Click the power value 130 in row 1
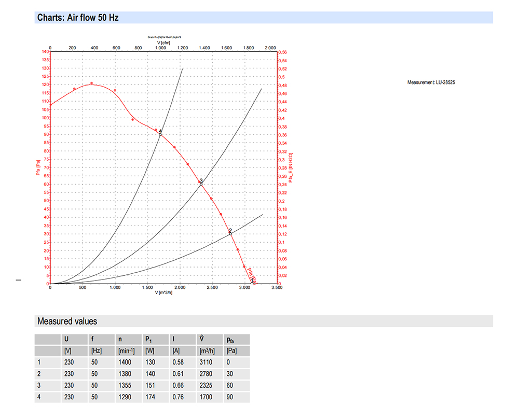 pyautogui.click(x=151, y=362)
